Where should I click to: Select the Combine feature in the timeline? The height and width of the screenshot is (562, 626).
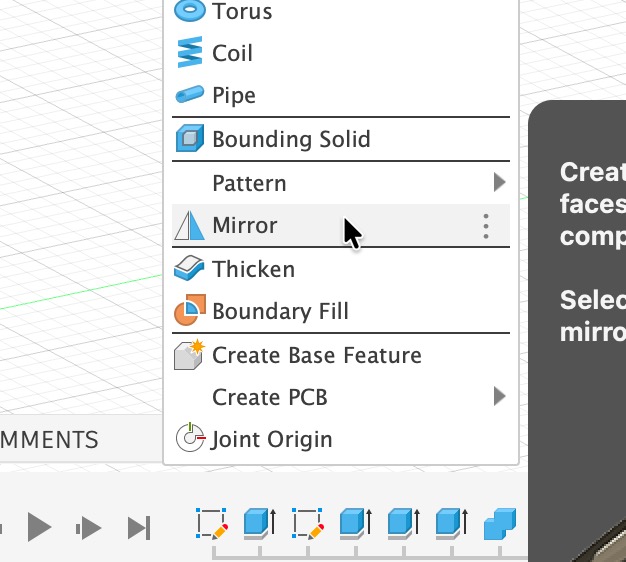coord(499,523)
